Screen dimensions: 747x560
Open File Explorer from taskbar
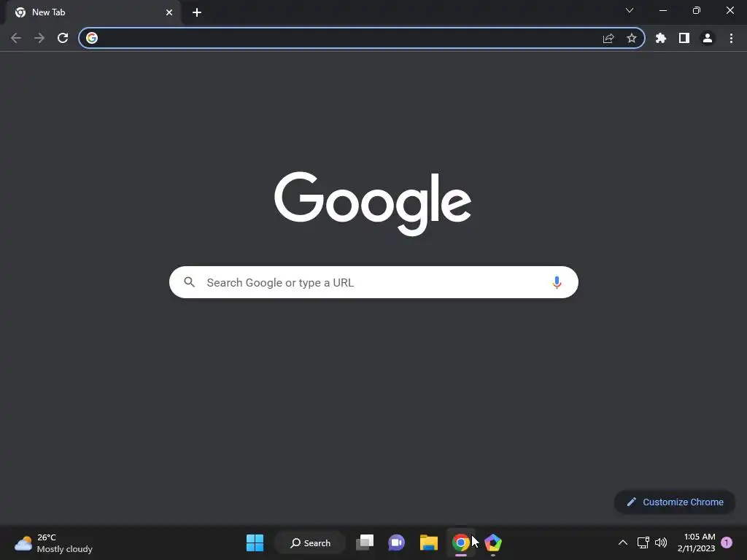pyautogui.click(x=429, y=542)
